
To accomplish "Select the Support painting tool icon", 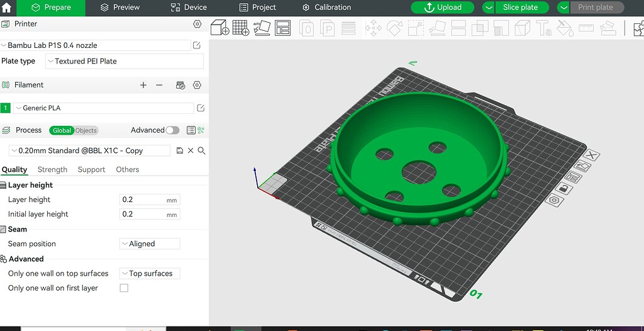I will pyautogui.click(x=501, y=28).
